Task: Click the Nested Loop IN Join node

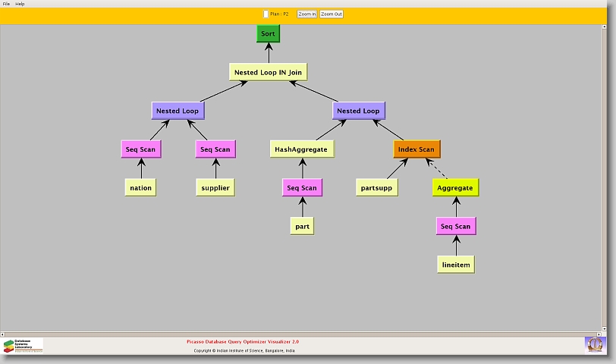Action: pos(268,73)
